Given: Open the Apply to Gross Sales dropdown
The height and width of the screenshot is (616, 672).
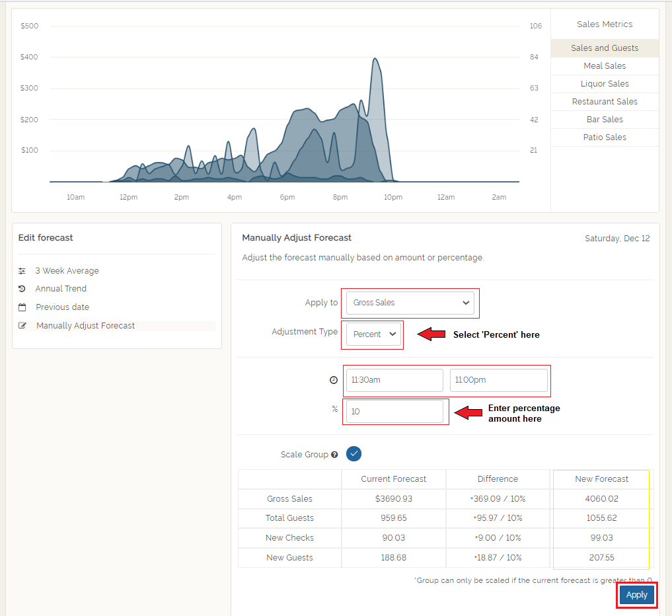Looking at the screenshot, I should click(x=410, y=303).
